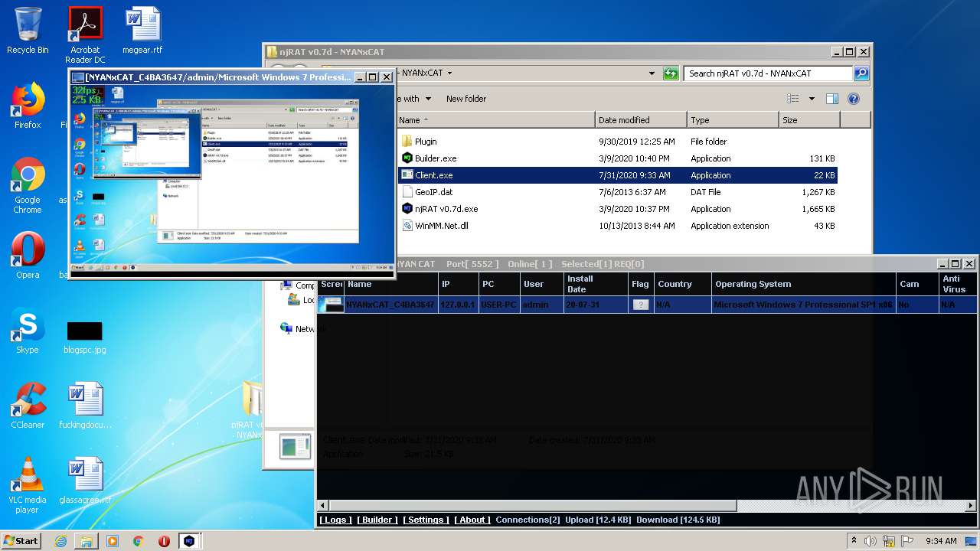Show hidden tray icons arrow

point(854,541)
